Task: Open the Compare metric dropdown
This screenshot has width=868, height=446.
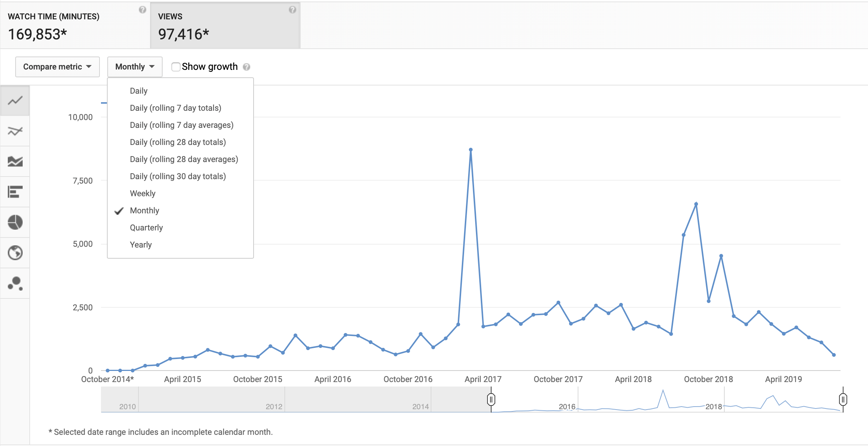Action: click(57, 67)
